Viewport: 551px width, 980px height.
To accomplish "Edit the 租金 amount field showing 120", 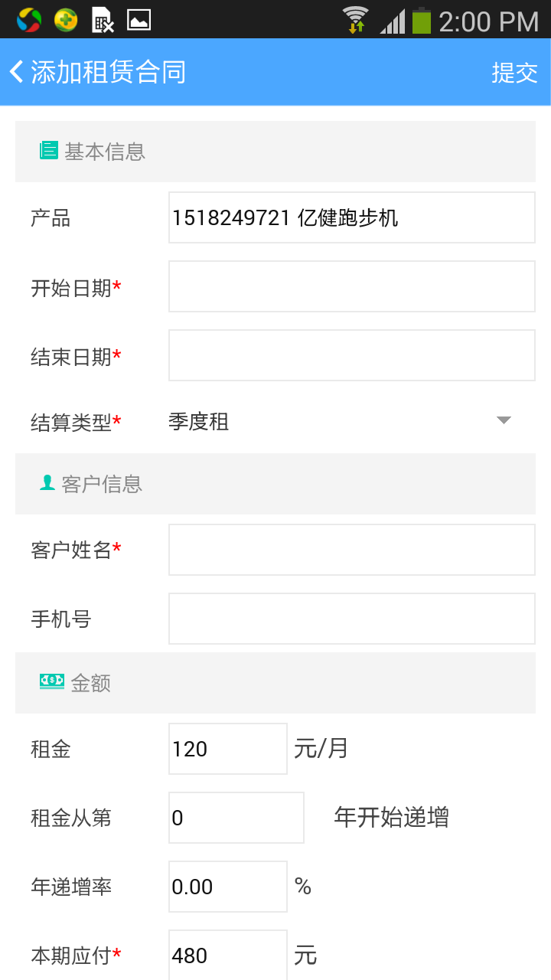I will pos(227,749).
